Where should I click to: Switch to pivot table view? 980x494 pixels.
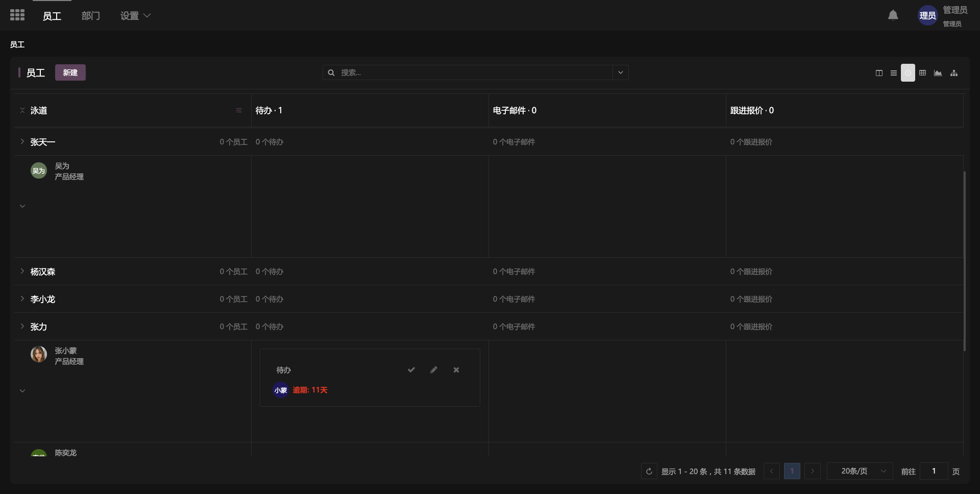tap(922, 73)
